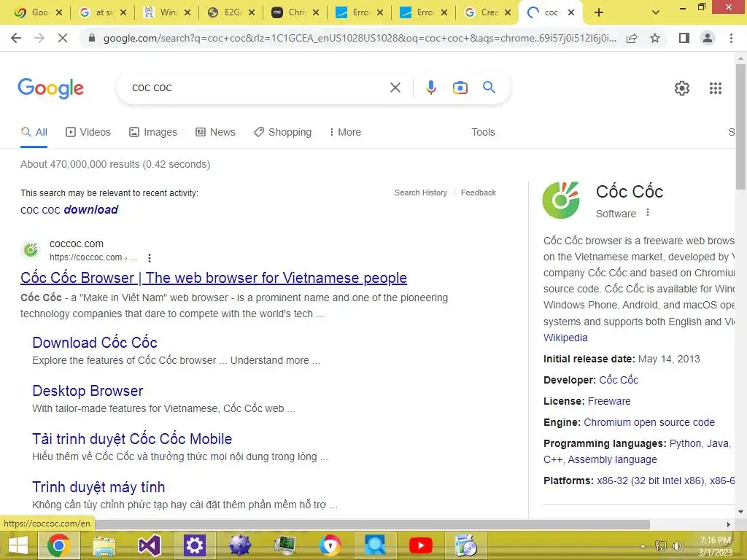Start voice search with microphone
Screen dimensions: 747x560
431,87
